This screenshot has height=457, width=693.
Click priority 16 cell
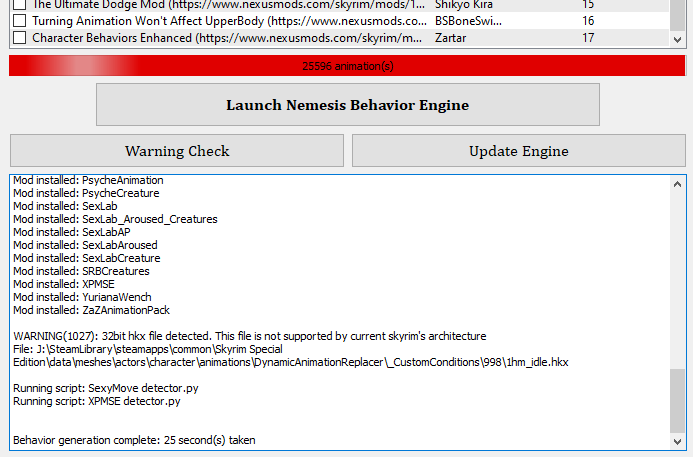[x=588, y=21]
